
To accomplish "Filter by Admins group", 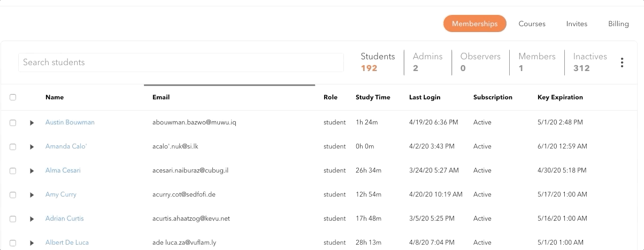I will point(427,62).
